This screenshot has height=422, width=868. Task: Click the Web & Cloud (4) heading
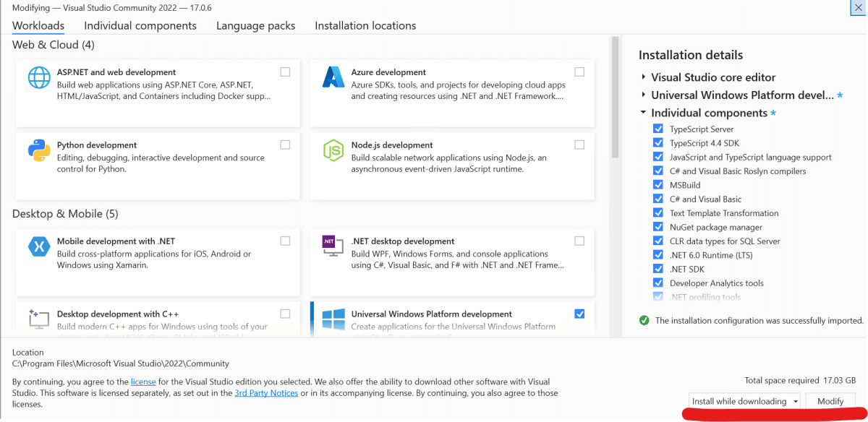(x=54, y=45)
